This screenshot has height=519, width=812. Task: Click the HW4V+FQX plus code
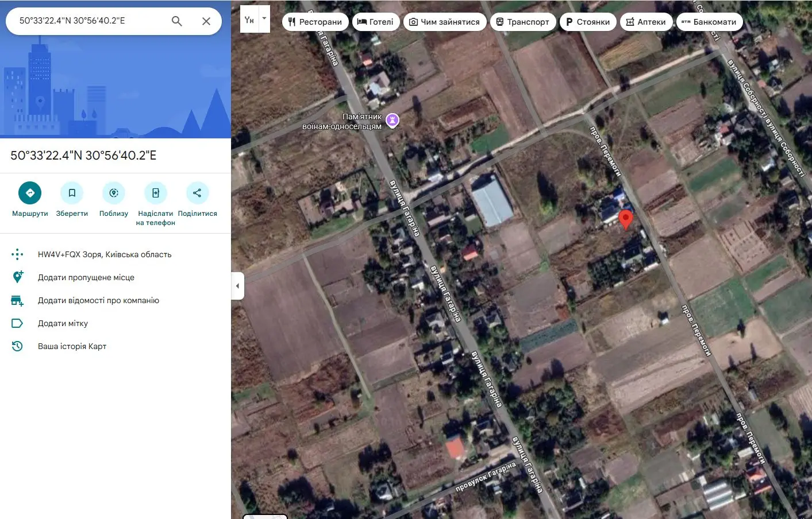click(x=105, y=254)
